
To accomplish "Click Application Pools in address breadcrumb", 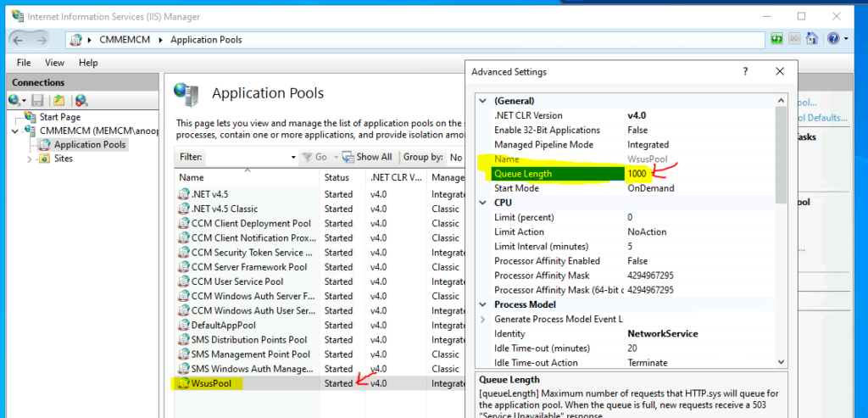I will [x=206, y=40].
